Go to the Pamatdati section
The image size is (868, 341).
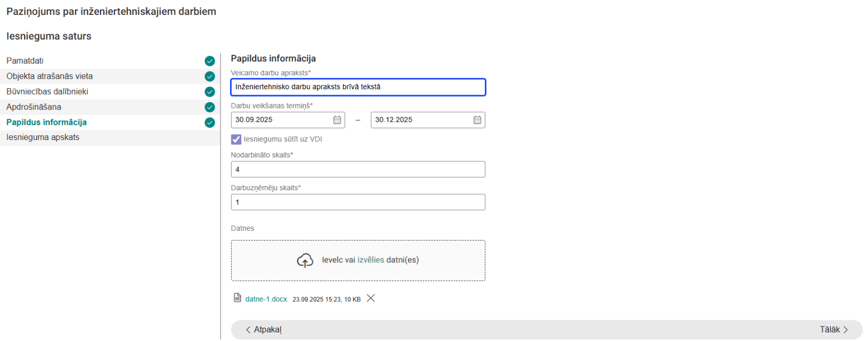pos(25,61)
